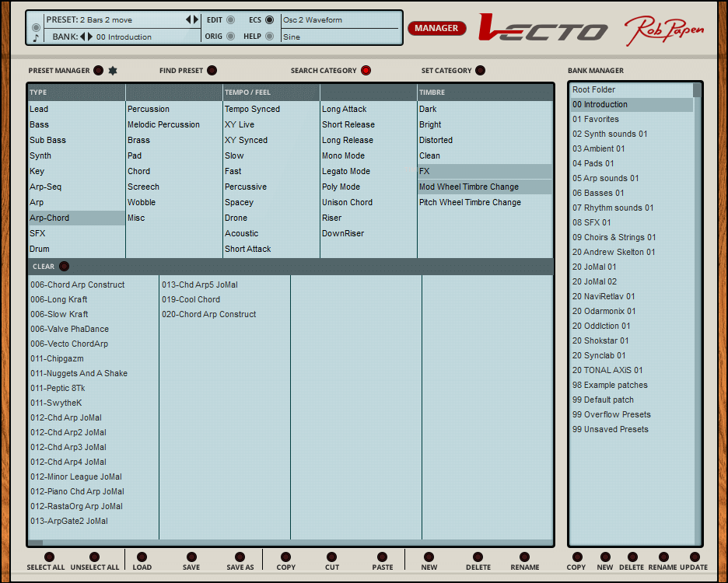Click the red HELP LED indicator light

[270, 37]
